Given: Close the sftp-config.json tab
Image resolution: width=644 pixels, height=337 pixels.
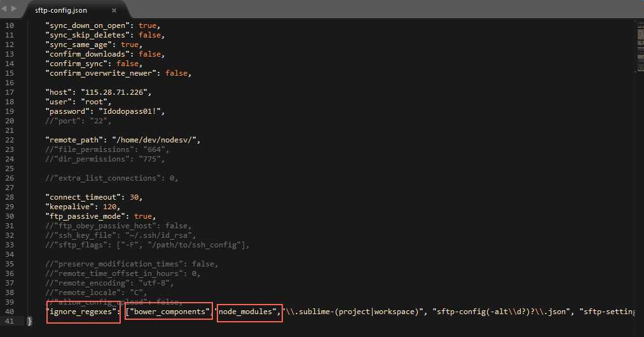Looking at the screenshot, I should pos(114,10).
